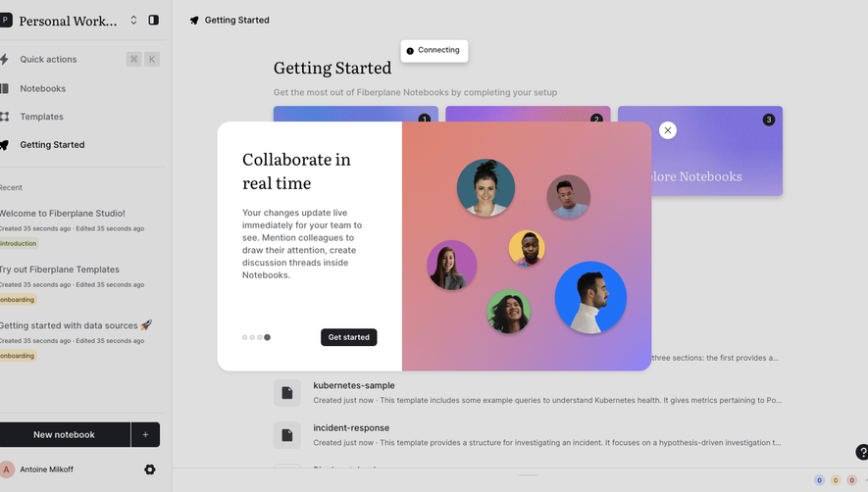868x492 pixels.
Task: Open incident-response template
Action: pyautogui.click(x=528, y=435)
